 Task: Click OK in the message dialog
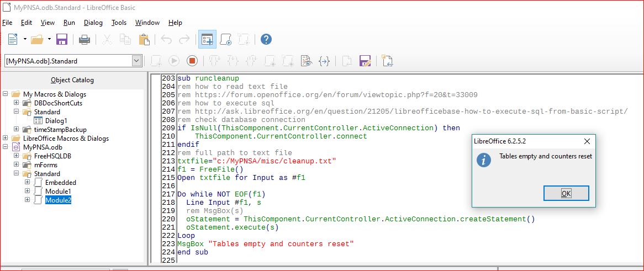(x=566, y=193)
